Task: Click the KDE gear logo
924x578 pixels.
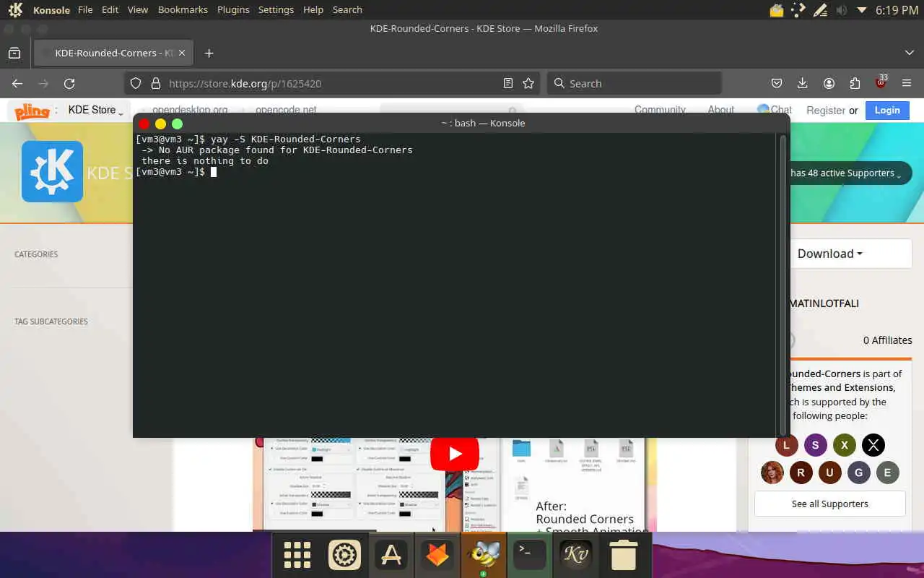Action: click(x=52, y=171)
